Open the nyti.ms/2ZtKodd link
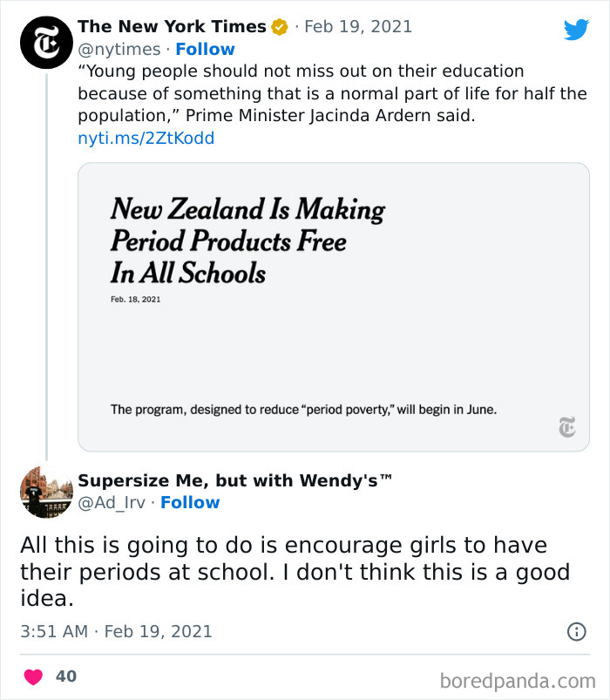610x700 pixels. coord(146,139)
